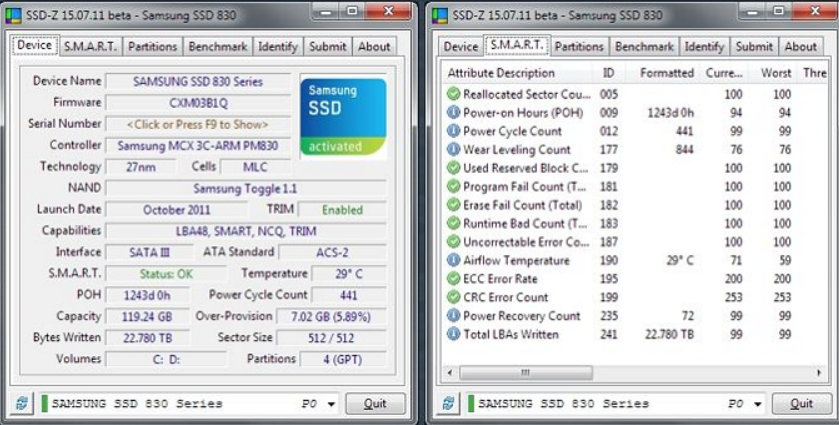
Task: Click Interface value SATA III
Action: pos(149,252)
